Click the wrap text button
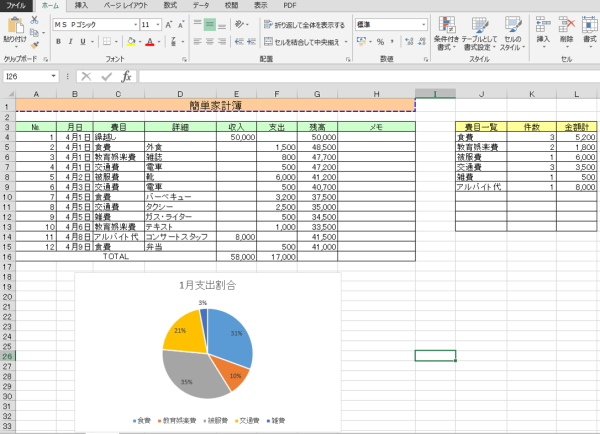Image resolution: width=600 pixels, height=434 pixels. [305, 25]
